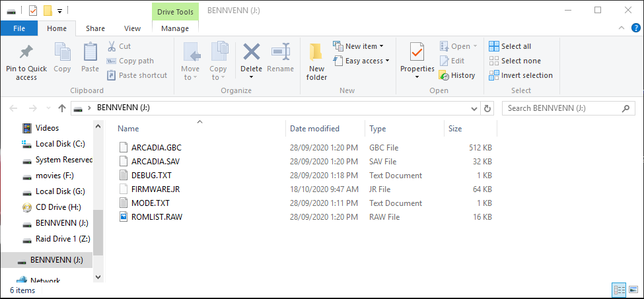
Task: Sort files by Size column
Action: click(455, 128)
